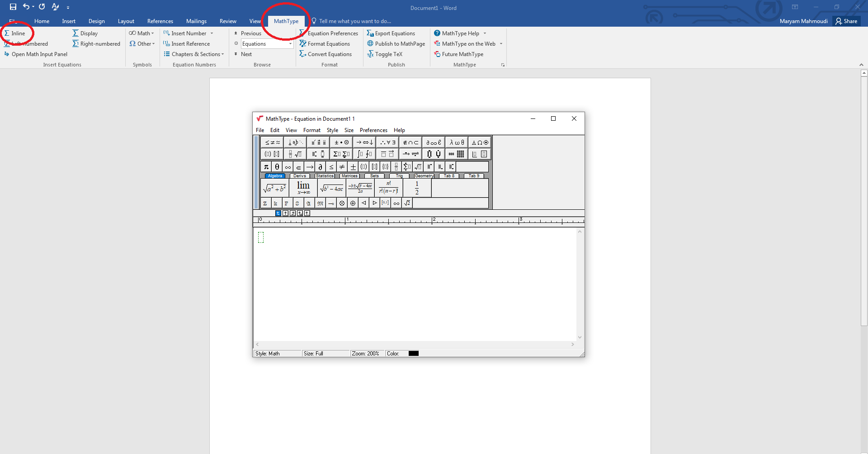Select first alignment tab-stop button
Image resolution: width=868 pixels, height=454 pixels.
pyautogui.click(x=278, y=213)
